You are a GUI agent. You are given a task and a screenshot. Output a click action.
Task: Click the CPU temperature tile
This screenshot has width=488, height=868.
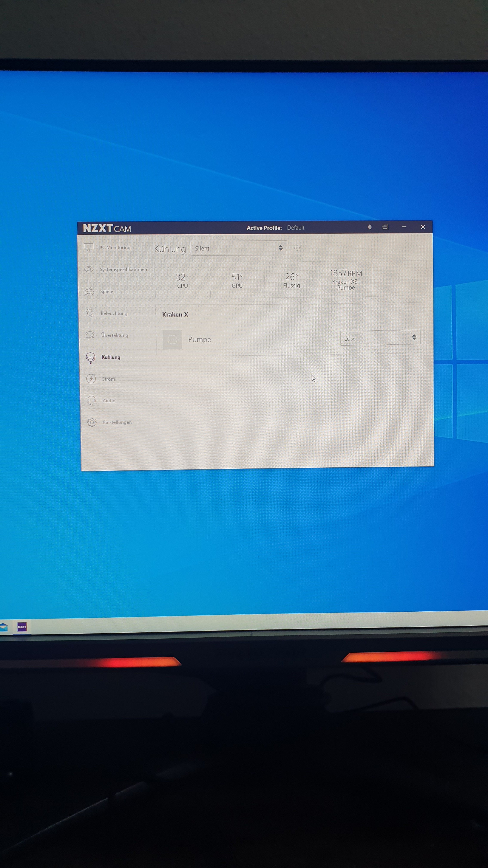pyautogui.click(x=182, y=280)
